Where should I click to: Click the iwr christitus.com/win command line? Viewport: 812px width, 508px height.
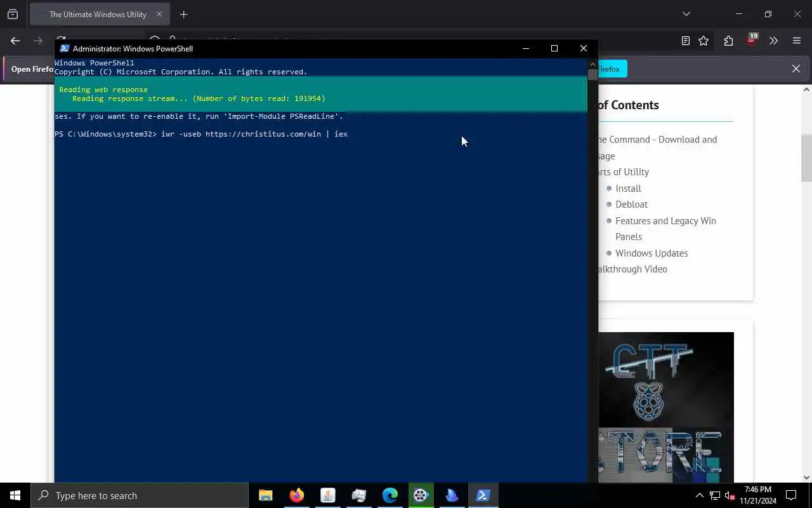tap(201, 134)
